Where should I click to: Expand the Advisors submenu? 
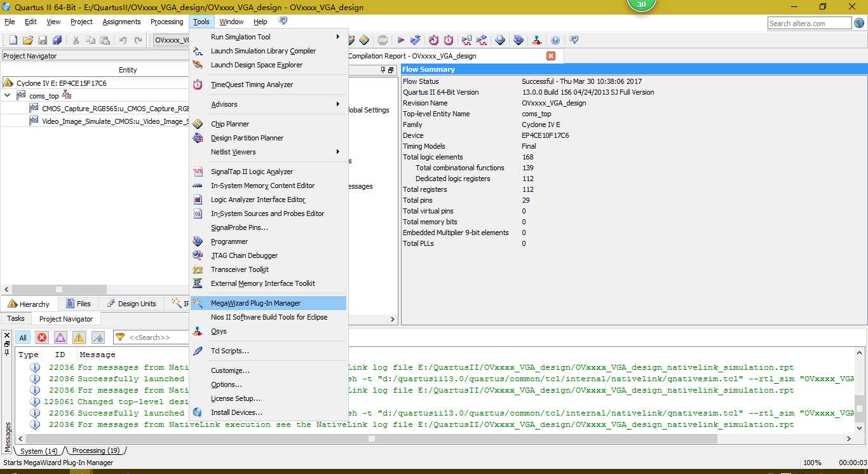pos(269,104)
